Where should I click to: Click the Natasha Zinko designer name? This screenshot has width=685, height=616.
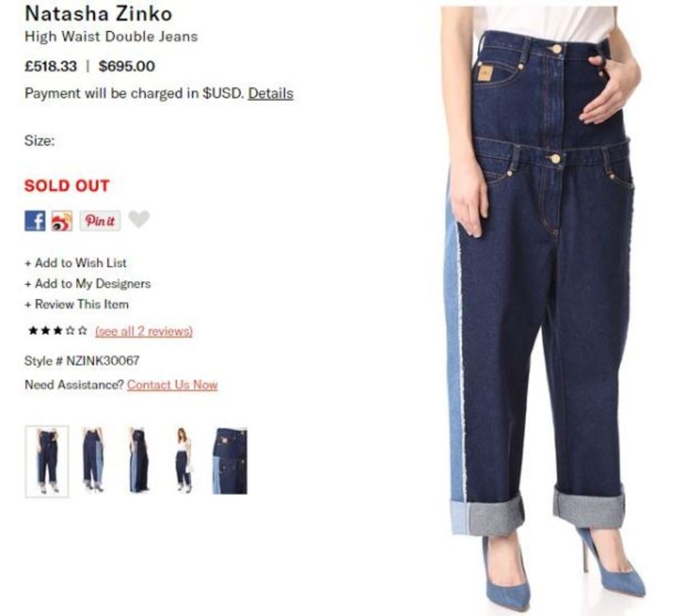pos(98,13)
